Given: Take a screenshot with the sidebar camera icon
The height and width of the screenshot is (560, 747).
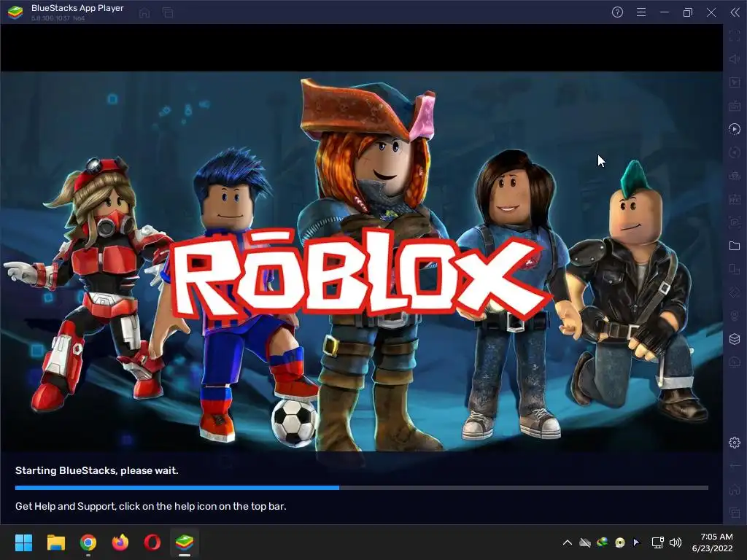Looking at the screenshot, I should (x=735, y=222).
